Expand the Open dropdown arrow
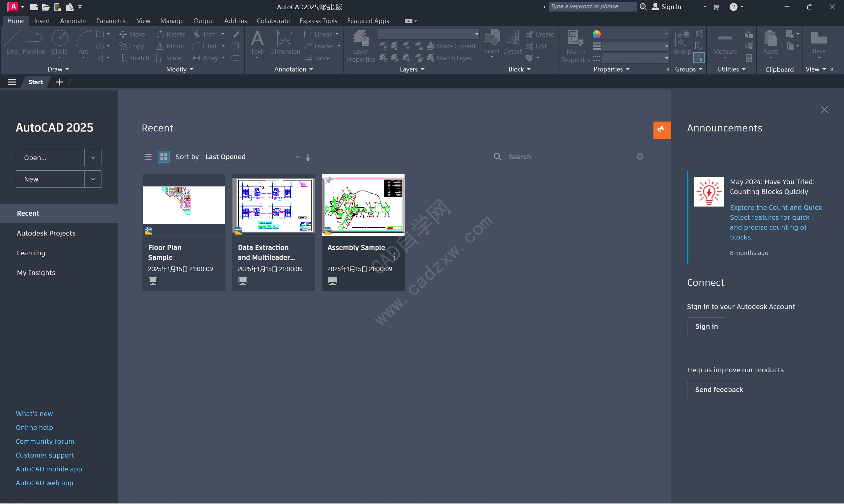The width and height of the screenshot is (844, 504). tap(93, 157)
